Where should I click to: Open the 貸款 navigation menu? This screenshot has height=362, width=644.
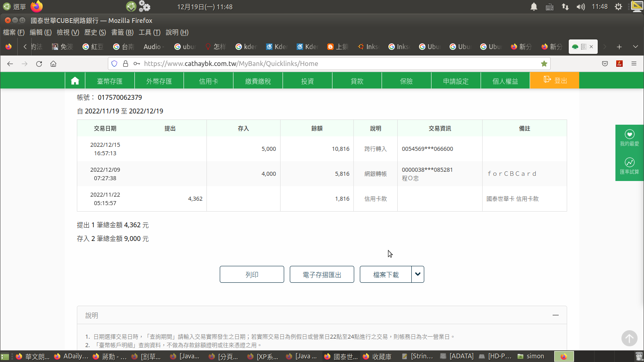[x=357, y=81]
